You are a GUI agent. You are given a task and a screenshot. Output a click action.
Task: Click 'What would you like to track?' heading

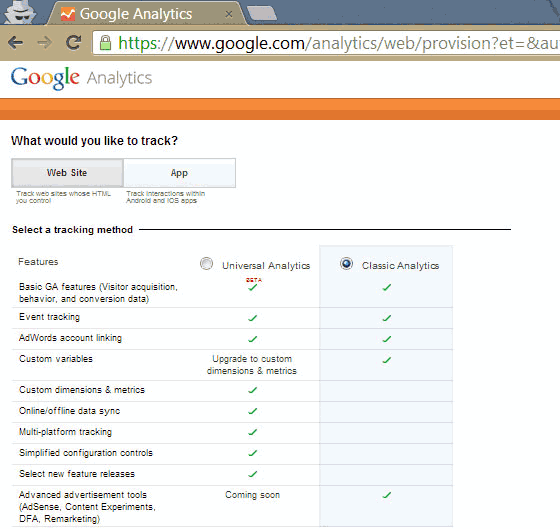94,141
